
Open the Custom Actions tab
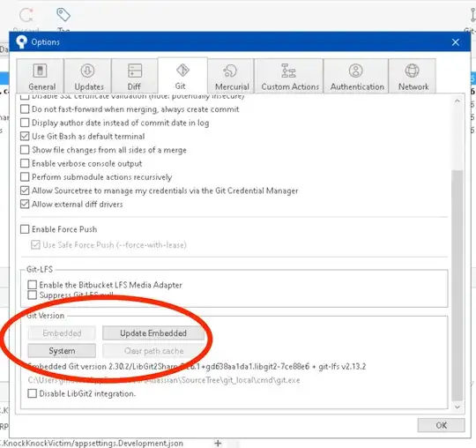(x=289, y=76)
